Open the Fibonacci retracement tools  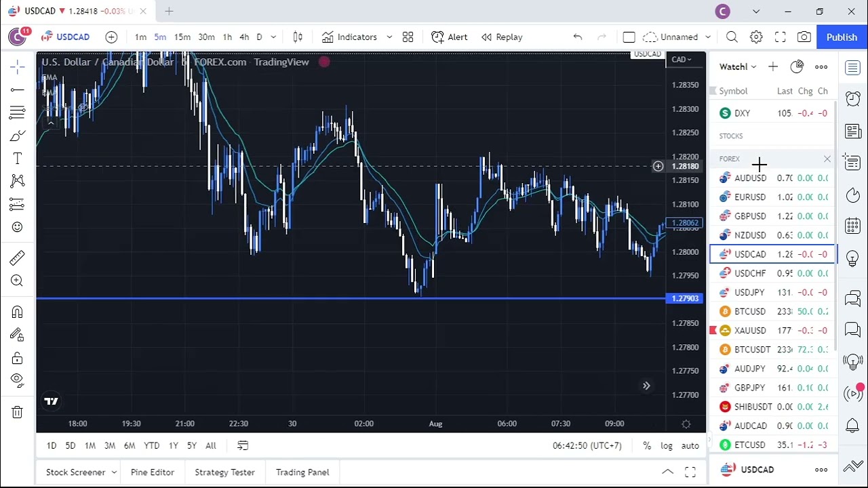click(x=18, y=113)
